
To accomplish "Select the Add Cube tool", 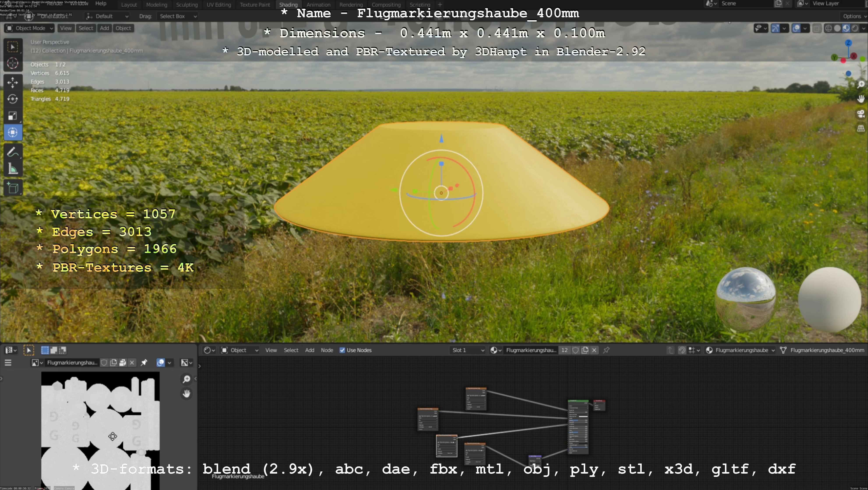I will (x=13, y=188).
